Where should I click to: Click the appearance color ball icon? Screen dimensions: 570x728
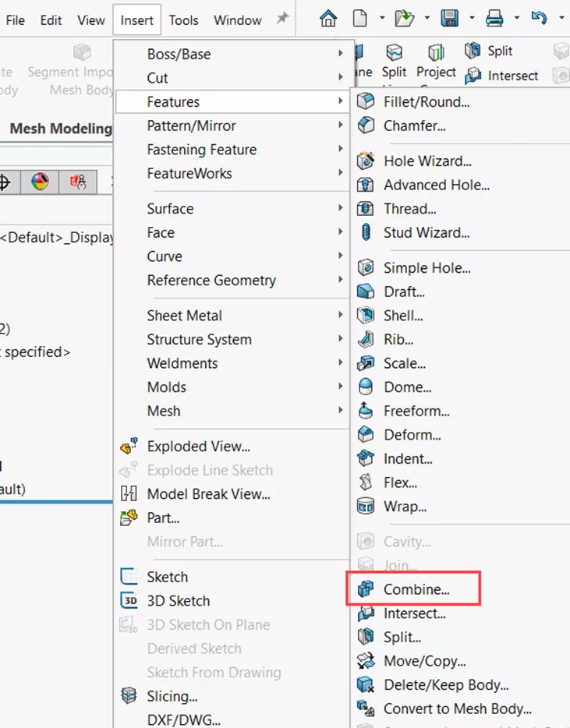point(40,182)
